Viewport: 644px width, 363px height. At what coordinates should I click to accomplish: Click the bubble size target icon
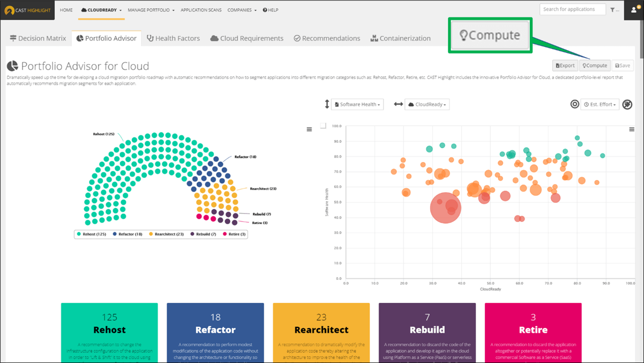click(x=574, y=104)
